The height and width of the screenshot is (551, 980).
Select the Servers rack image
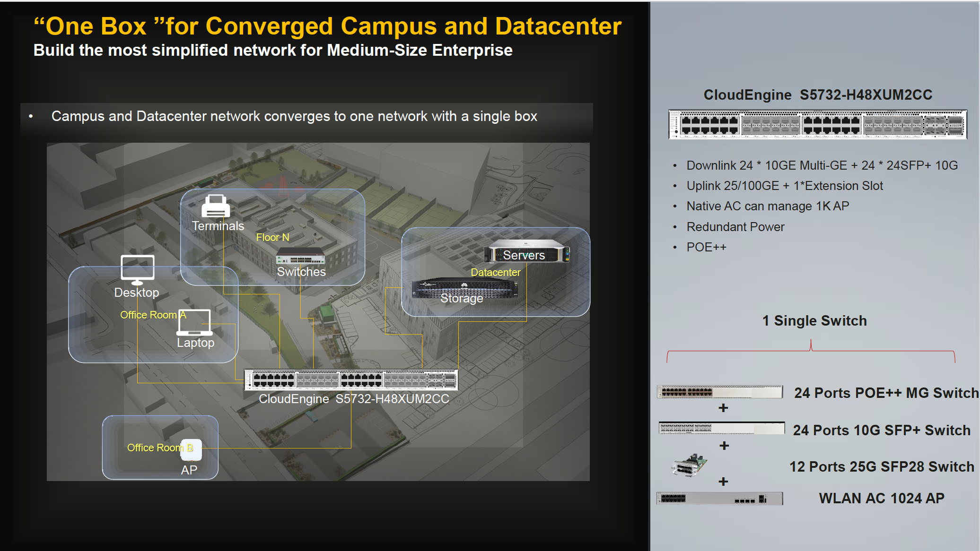527,251
